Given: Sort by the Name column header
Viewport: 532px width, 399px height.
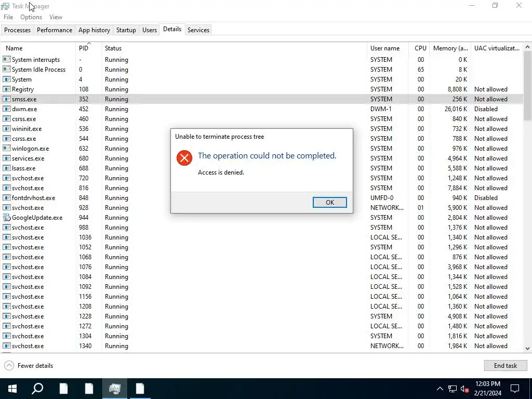Looking at the screenshot, I should click(38, 48).
